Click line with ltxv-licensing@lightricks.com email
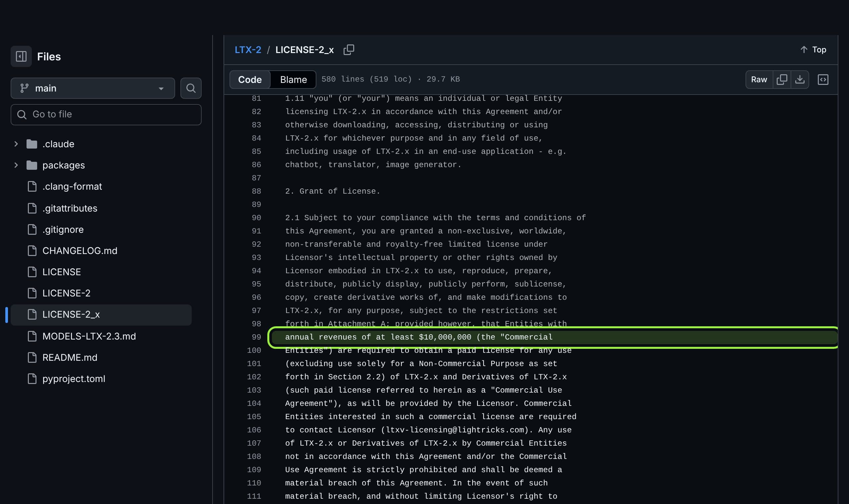Viewport: 849px width, 504px height. pos(428,430)
